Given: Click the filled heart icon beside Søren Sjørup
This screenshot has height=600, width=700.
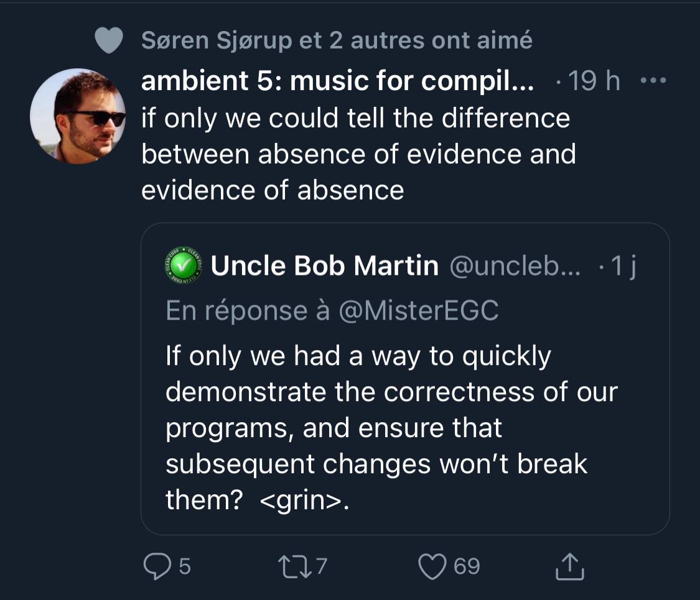Looking at the screenshot, I should click(109, 40).
